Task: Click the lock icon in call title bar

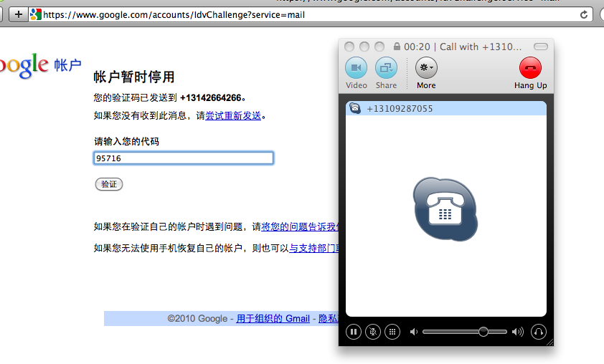Action: click(397, 47)
